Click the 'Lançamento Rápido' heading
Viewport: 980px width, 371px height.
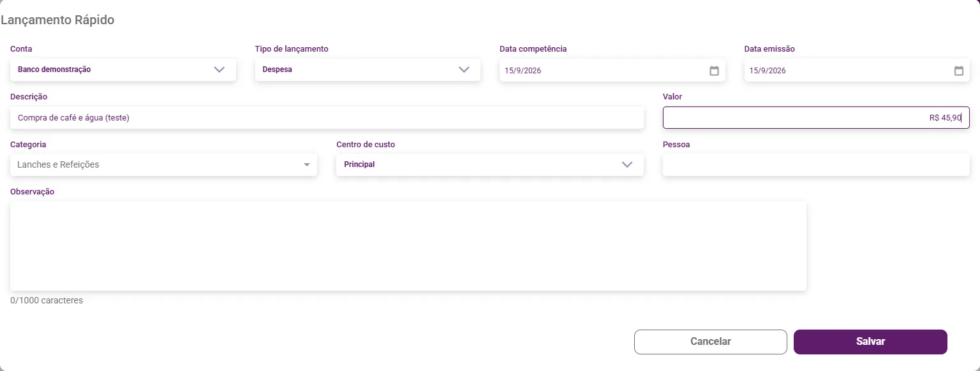tap(57, 20)
